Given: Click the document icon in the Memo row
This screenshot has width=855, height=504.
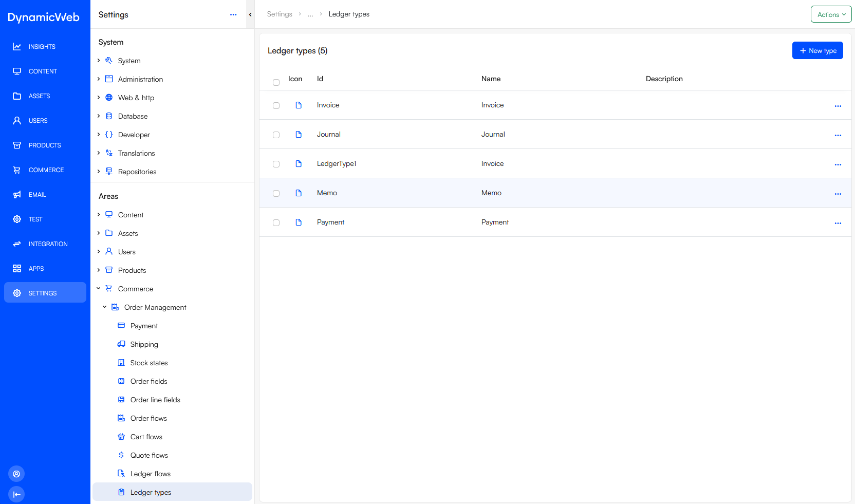Looking at the screenshot, I should tap(299, 193).
